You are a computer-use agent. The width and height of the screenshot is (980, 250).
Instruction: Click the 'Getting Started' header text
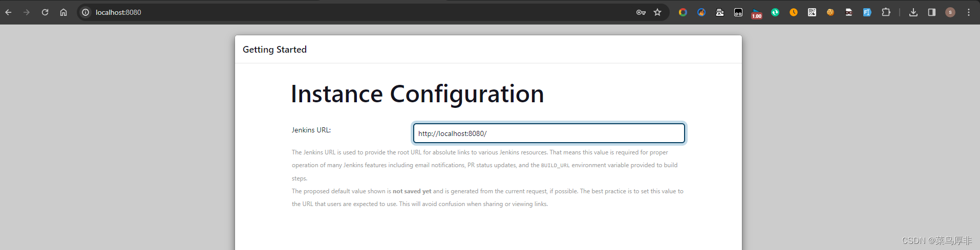(274, 50)
